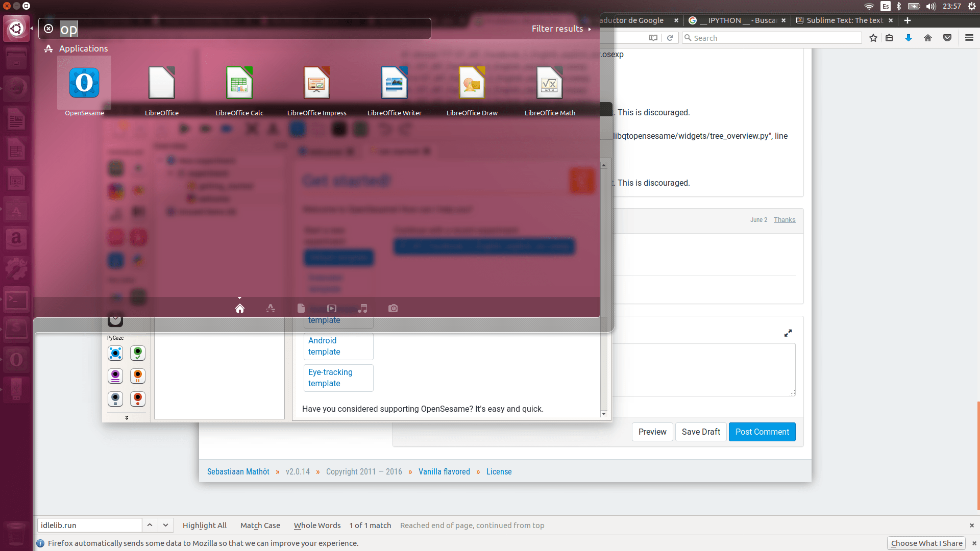Open the License footer link
The height and width of the screenshot is (551, 980).
point(499,472)
